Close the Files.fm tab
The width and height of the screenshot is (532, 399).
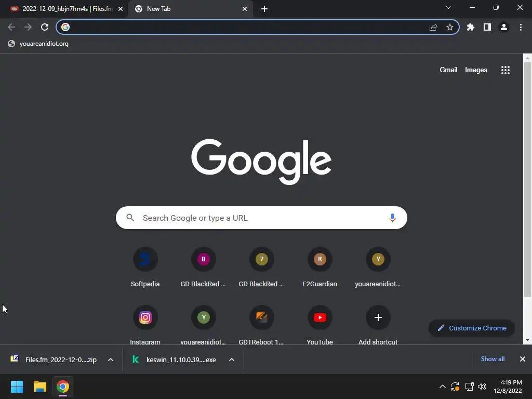click(x=121, y=9)
